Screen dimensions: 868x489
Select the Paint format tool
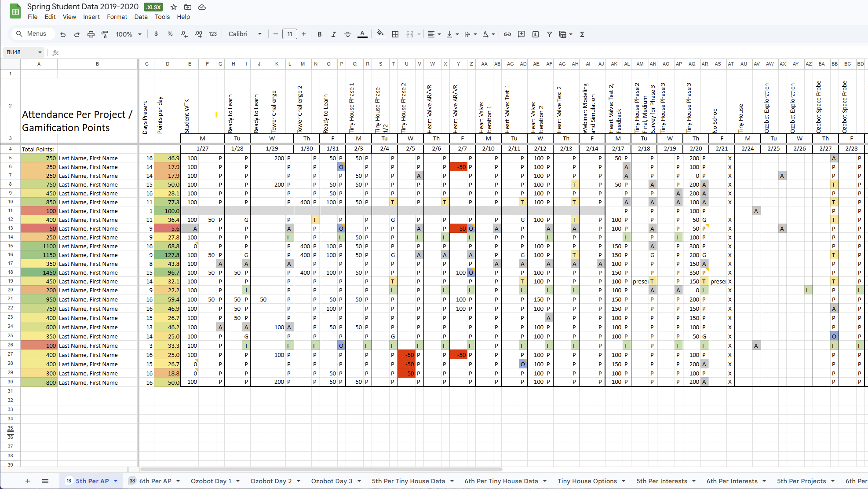coord(105,34)
